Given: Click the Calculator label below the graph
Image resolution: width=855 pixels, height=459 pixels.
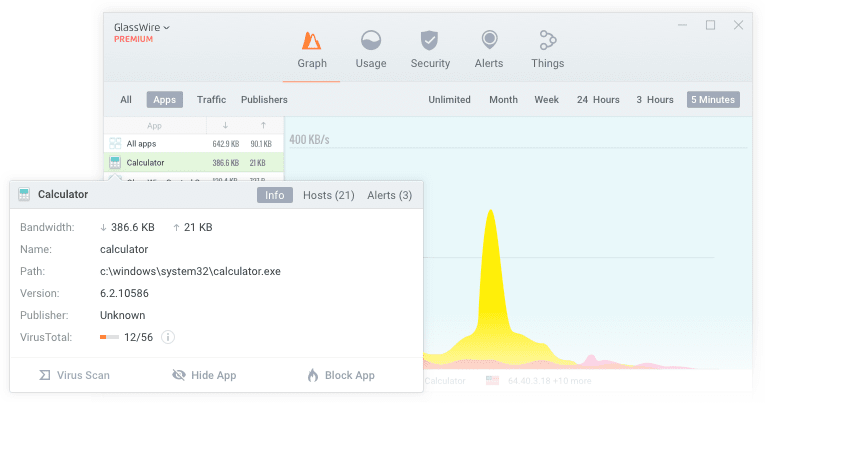Looking at the screenshot, I should 445,381.
